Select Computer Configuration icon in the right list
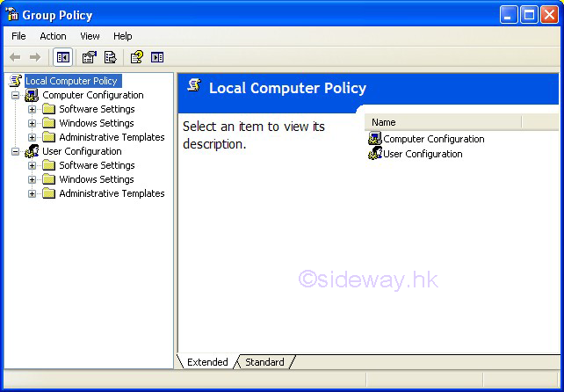Viewport: 564px width, 392px height. [x=375, y=139]
